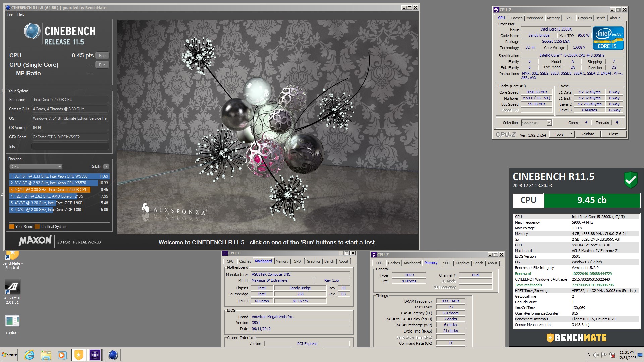Open the AI Suite II desktop icon
This screenshot has width=644, height=362.
tap(12, 291)
